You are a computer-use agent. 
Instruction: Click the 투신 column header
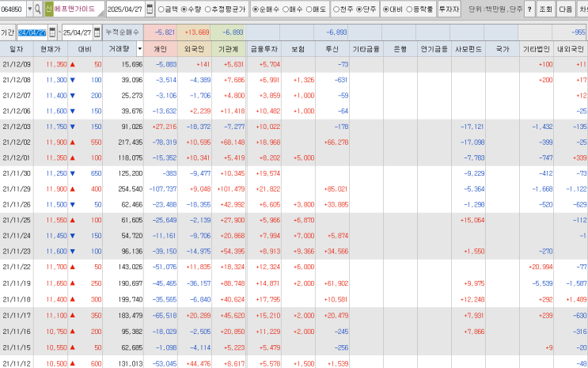click(x=332, y=49)
